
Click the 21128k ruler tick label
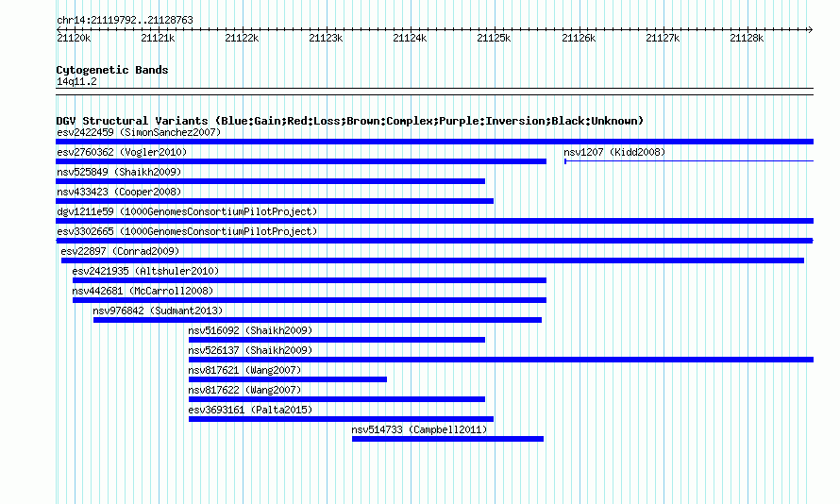pos(747,38)
